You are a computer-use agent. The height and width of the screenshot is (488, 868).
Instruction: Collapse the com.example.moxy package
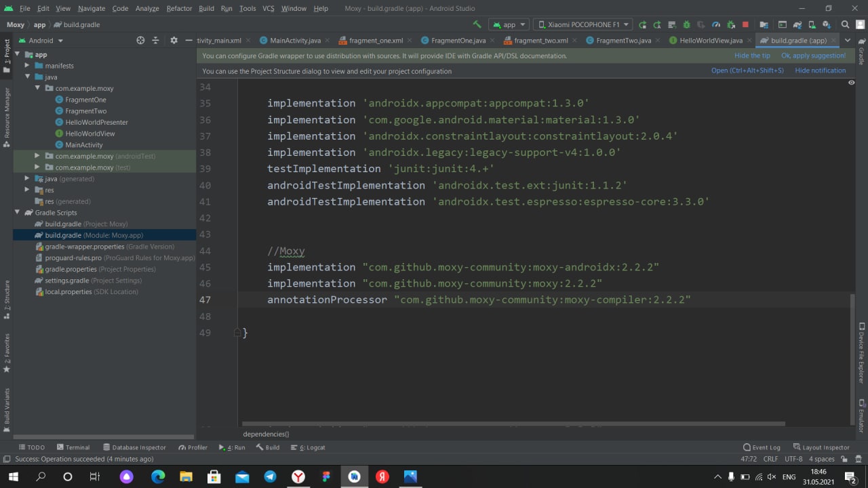(38, 88)
